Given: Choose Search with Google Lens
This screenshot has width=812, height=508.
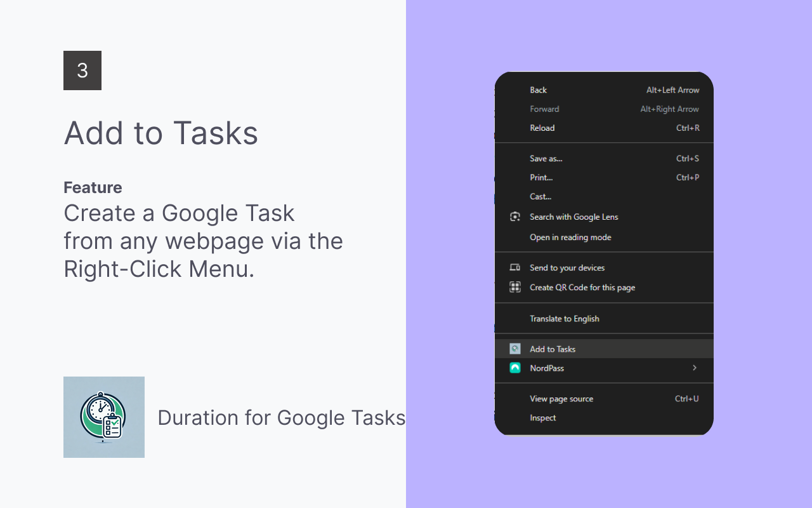Looking at the screenshot, I should point(604,217).
